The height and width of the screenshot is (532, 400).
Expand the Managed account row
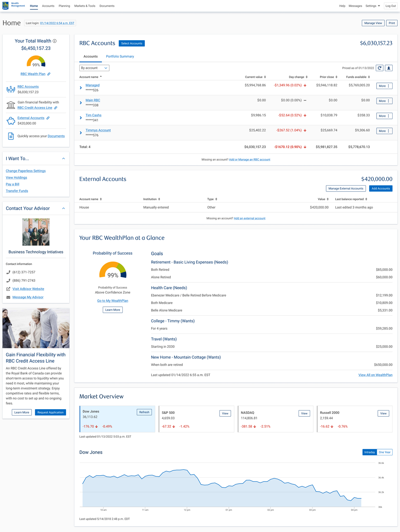pos(81,88)
